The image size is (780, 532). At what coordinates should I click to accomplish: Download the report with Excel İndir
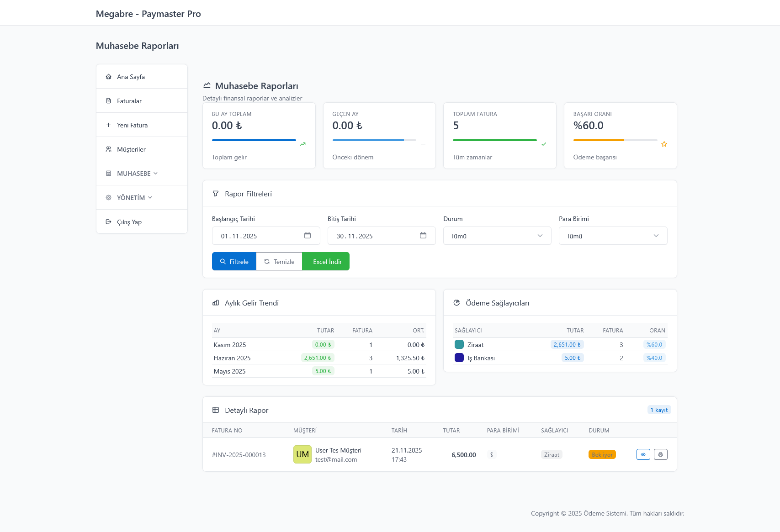pyautogui.click(x=326, y=262)
